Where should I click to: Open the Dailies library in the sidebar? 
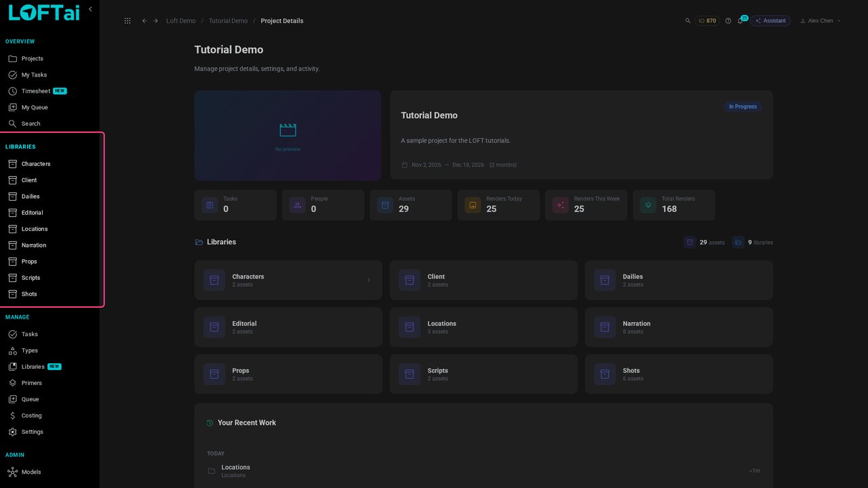coord(50,197)
